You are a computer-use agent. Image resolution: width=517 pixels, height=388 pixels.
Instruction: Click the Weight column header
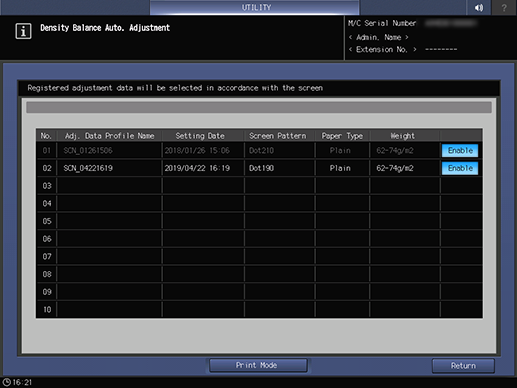(x=402, y=136)
